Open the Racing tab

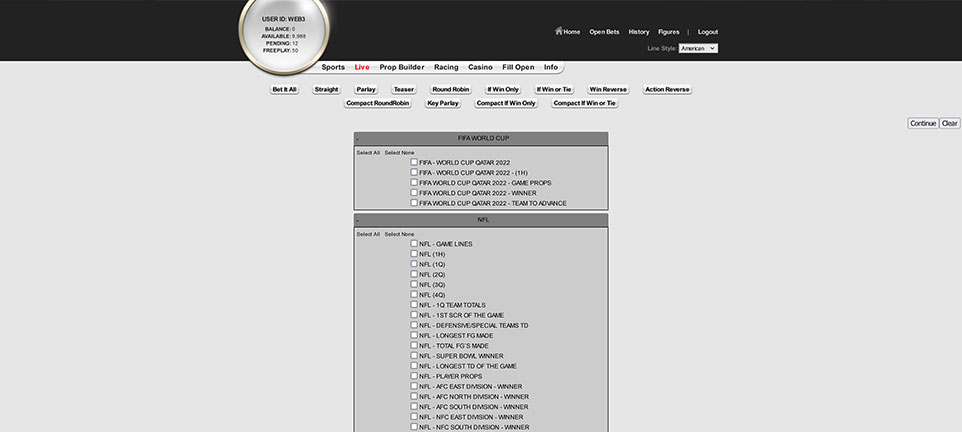[446, 67]
